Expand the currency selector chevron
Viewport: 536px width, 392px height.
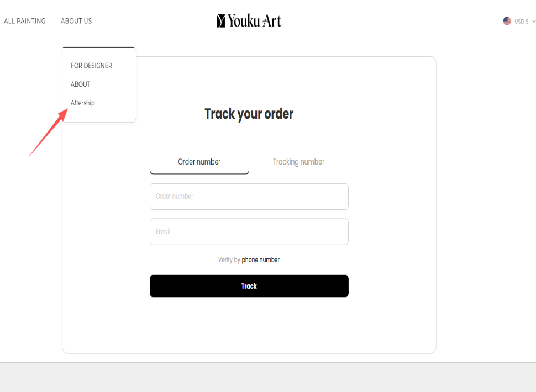pyautogui.click(x=534, y=22)
